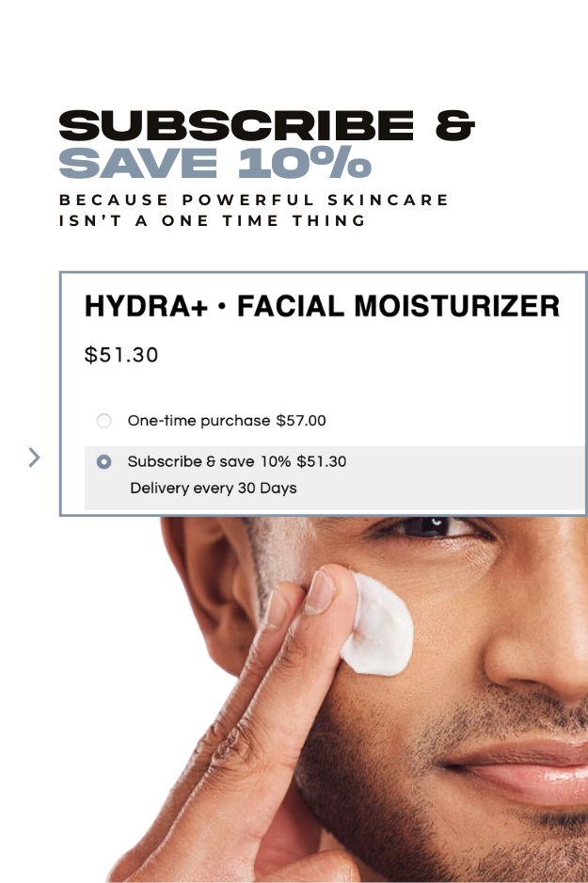The width and height of the screenshot is (588, 883).
Task: Click the right-pointing chevron arrow at left
Action: point(34,458)
